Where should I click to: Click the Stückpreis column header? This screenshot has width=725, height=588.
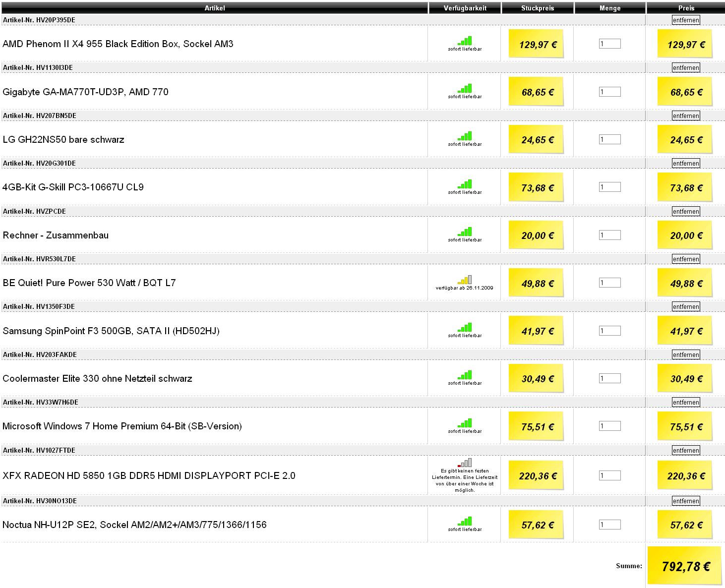tap(538, 8)
